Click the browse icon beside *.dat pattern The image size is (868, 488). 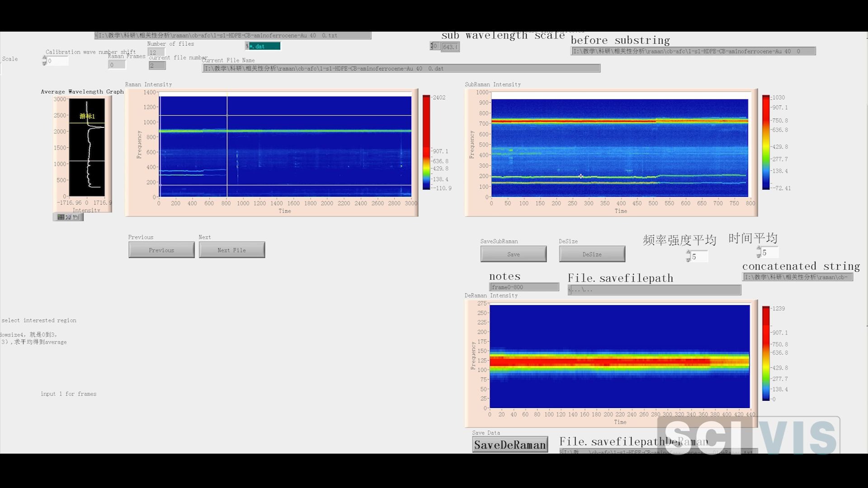pyautogui.click(x=247, y=46)
